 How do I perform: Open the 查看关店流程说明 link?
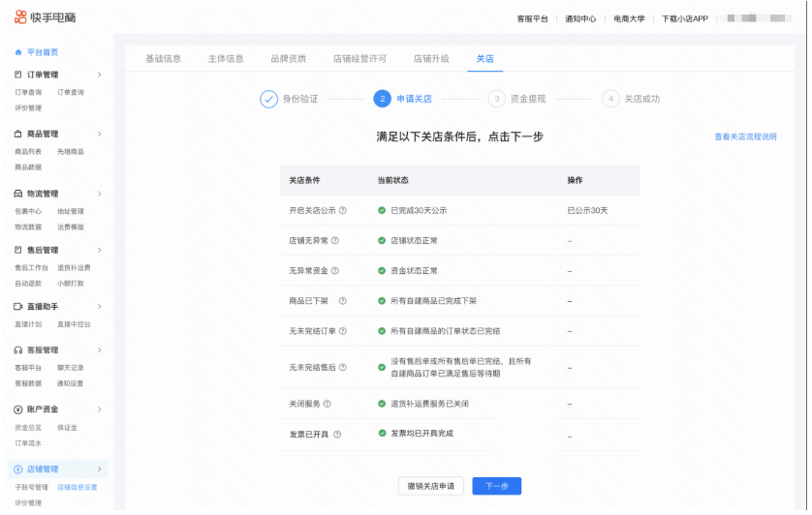[x=745, y=136]
